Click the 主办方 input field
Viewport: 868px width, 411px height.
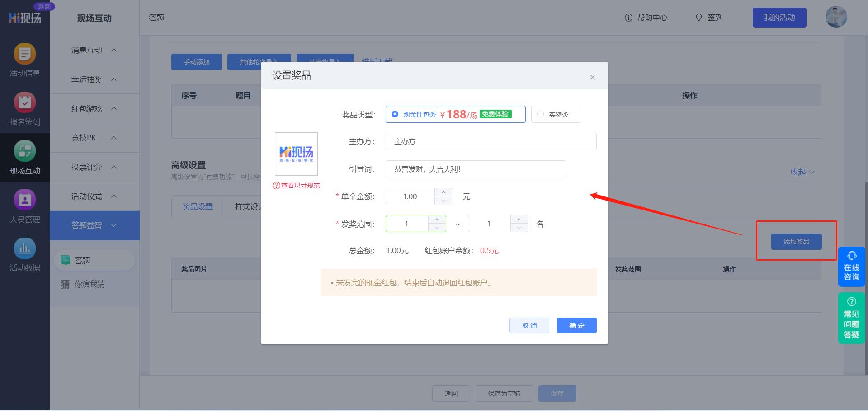(490, 141)
